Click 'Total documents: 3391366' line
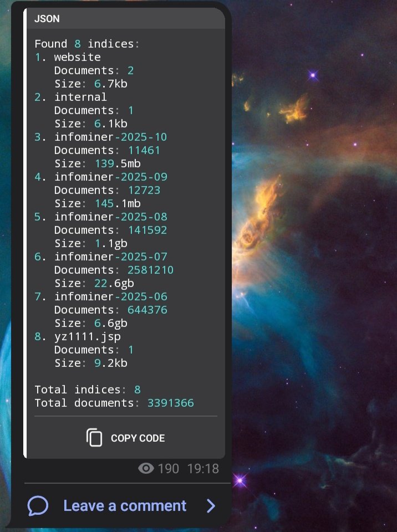 coord(114,403)
